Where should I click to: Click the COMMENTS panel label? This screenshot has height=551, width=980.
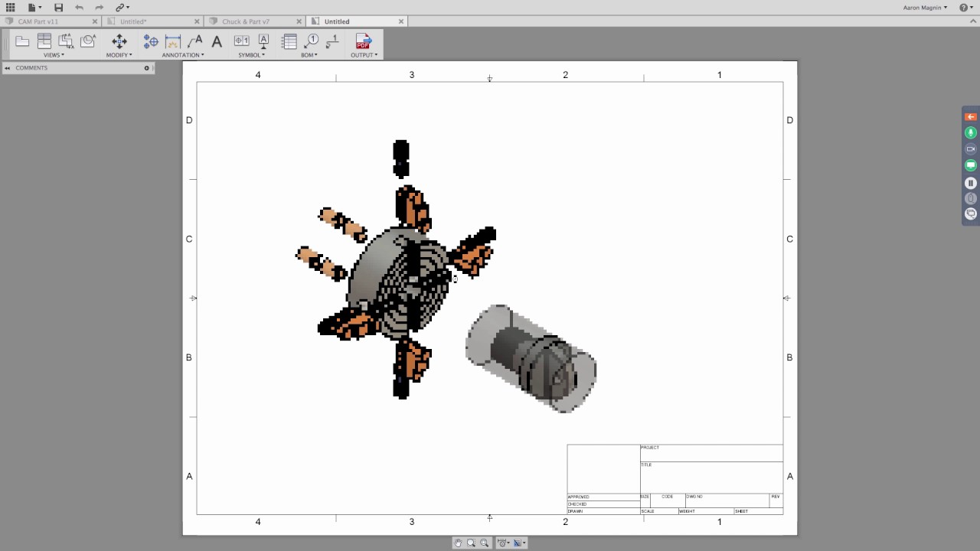coord(31,68)
